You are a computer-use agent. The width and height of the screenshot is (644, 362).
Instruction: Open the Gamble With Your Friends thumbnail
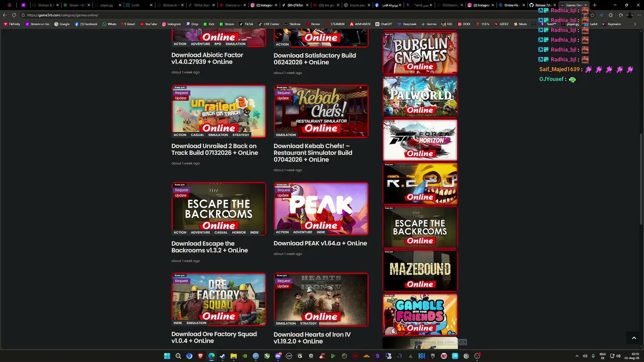click(x=420, y=314)
